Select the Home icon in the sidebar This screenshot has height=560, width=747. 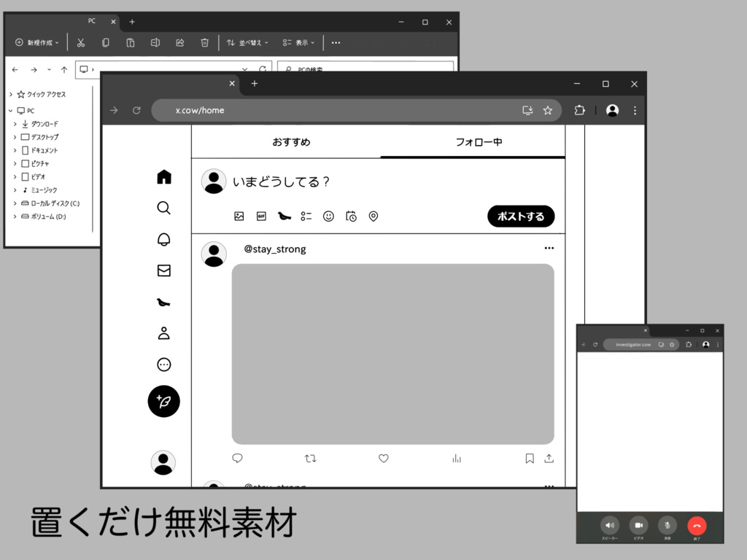(163, 176)
